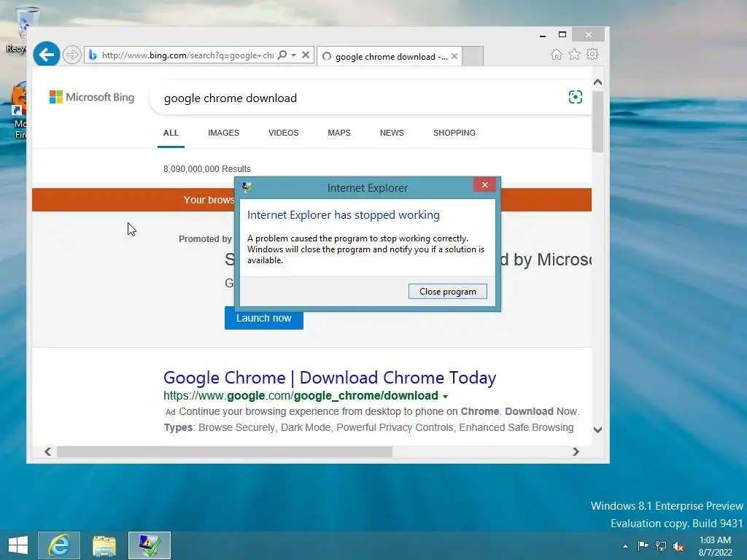Open the taskbar clock 1:03 AM
Screen dimensions: 747x560
click(715, 546)
